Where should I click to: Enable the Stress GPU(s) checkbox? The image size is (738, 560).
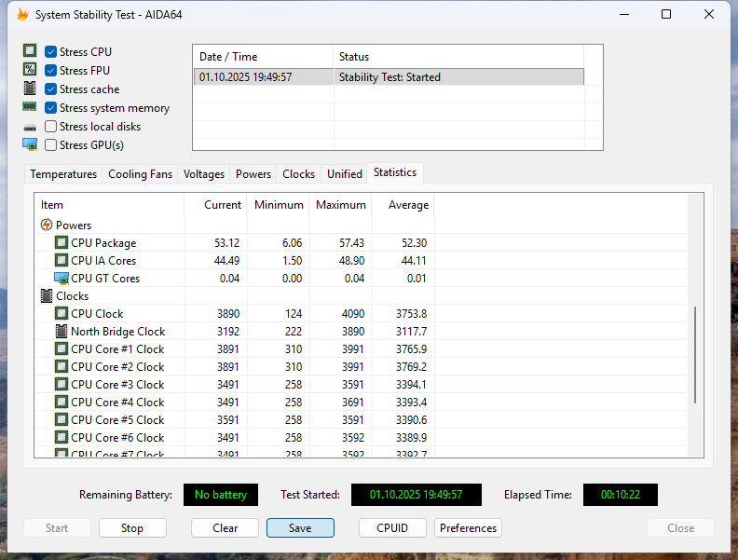click(51, 145)
